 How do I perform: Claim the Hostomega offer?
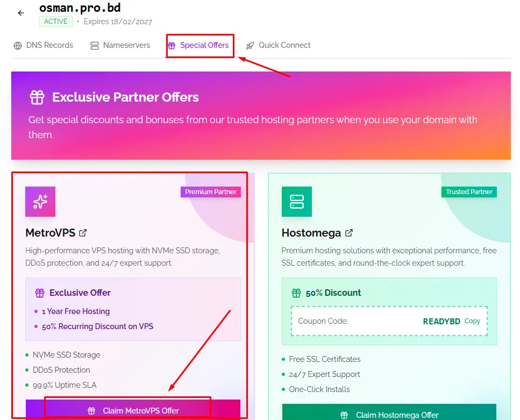389,415
